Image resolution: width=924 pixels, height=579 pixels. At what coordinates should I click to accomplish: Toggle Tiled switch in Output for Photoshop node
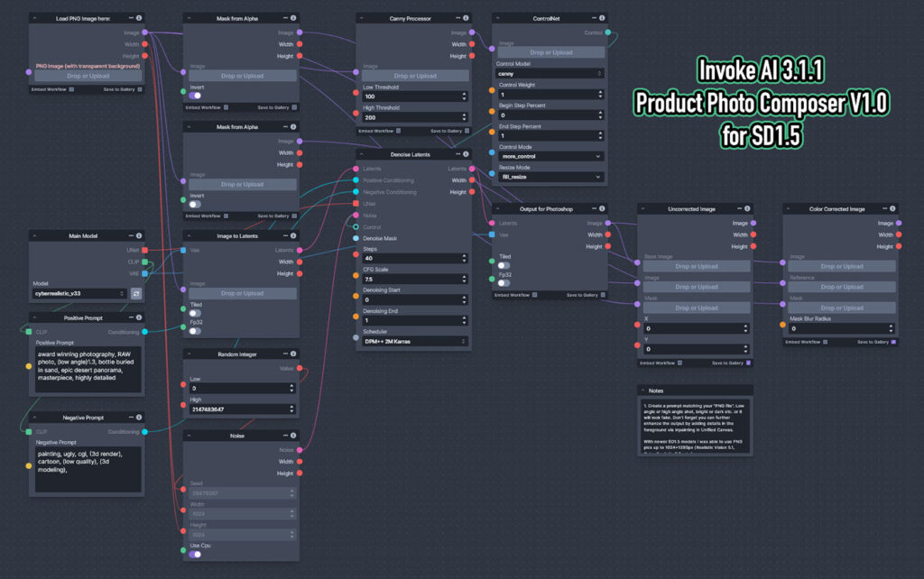[x=504, y=265]
